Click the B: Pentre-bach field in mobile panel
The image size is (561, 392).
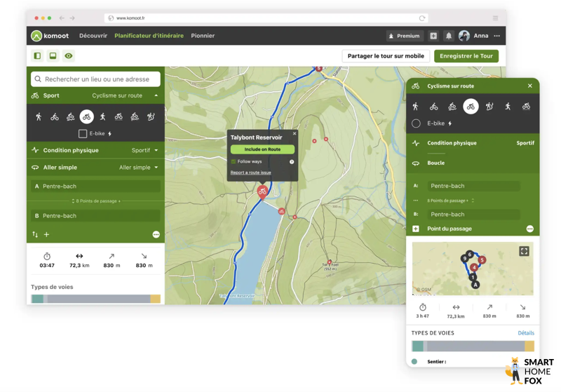pyautogui.click(x=473, y=215)
